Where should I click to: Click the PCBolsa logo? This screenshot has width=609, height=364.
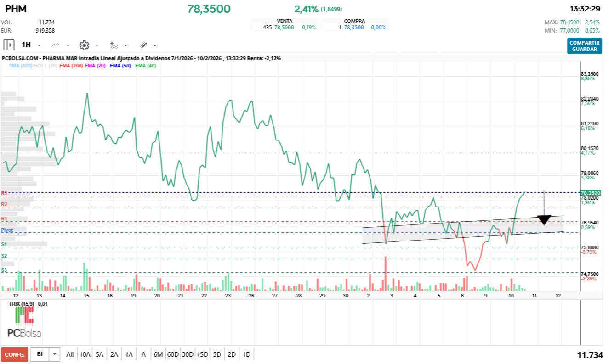click(23, 334)
